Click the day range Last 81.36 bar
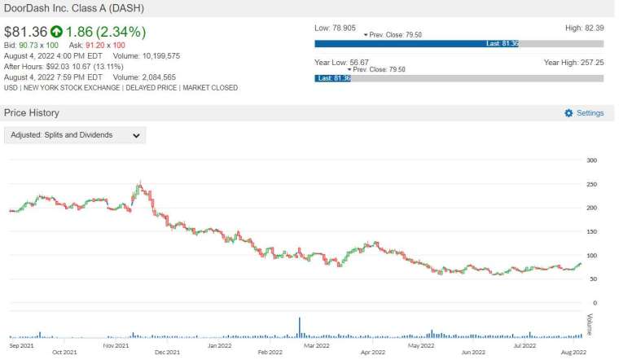 (416, 43)
